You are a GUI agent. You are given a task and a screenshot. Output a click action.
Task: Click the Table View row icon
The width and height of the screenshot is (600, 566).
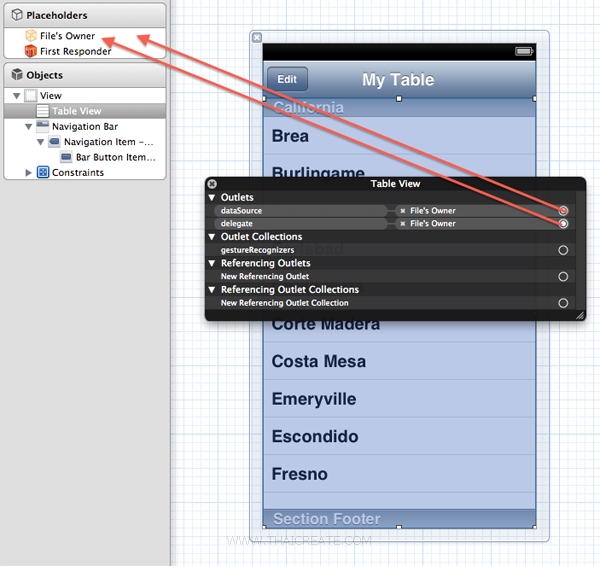pos(42,111)
